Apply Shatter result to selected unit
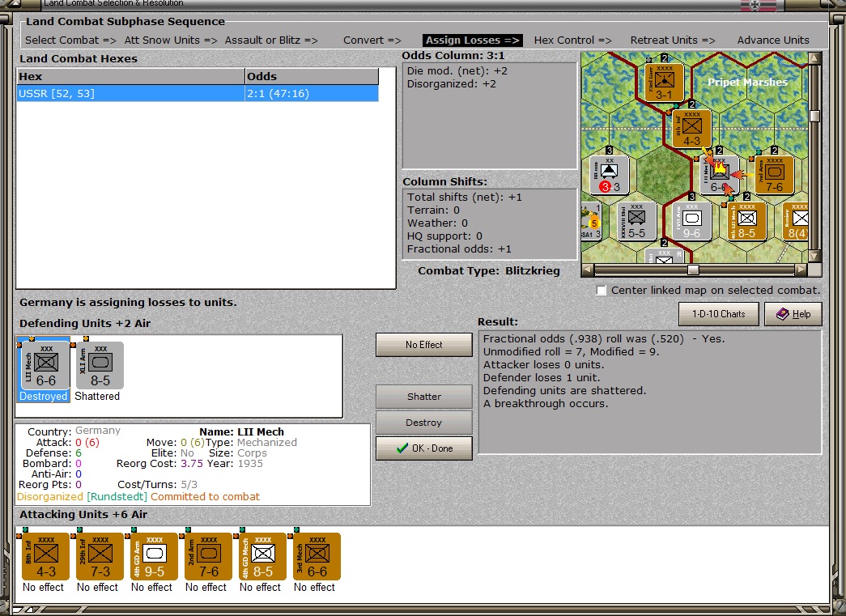The image size is (846, 616). click(x=424, y=397)
